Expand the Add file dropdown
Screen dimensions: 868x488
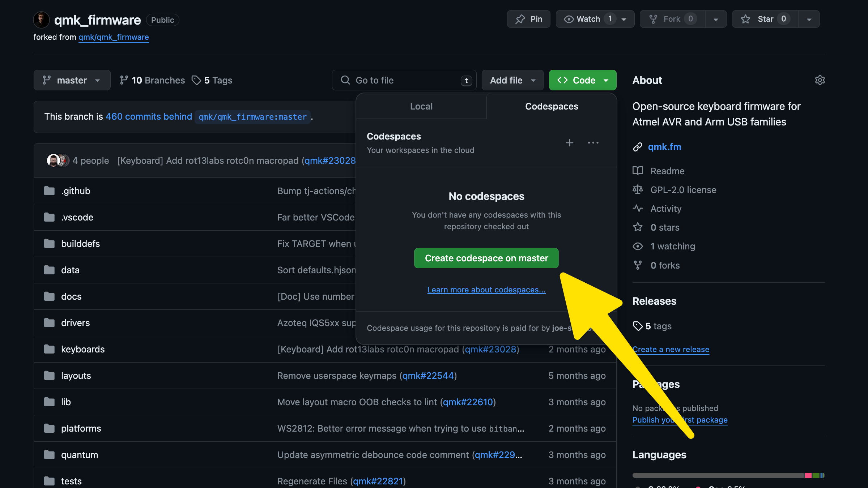point(512,80)
